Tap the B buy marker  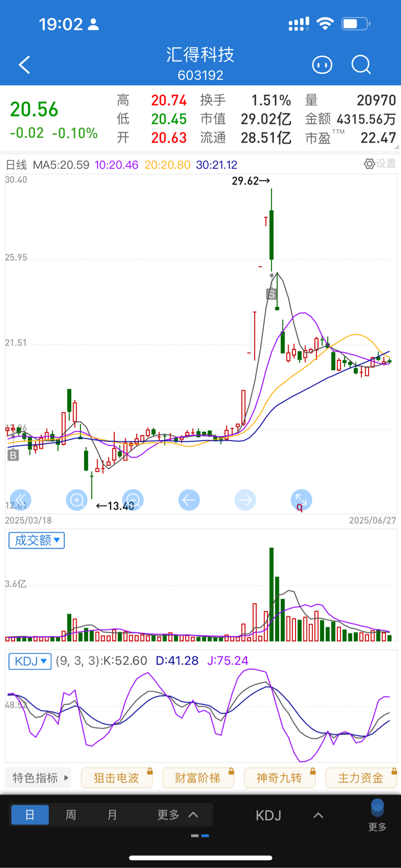pyautogui.click(x=13, y=455)
